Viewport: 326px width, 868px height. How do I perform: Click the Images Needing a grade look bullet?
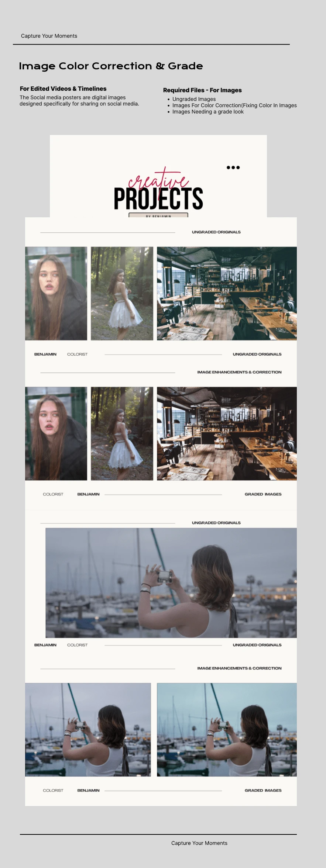point(207,111)
